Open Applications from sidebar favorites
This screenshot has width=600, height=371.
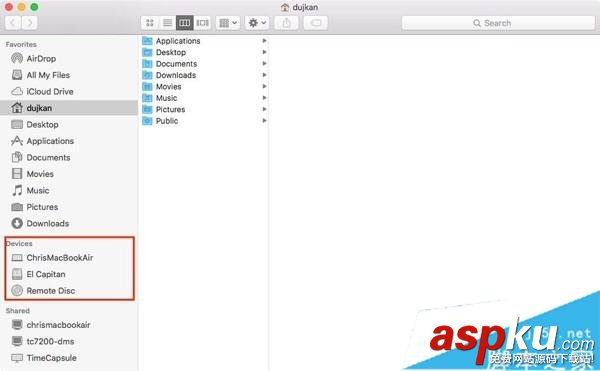point(69,141)
